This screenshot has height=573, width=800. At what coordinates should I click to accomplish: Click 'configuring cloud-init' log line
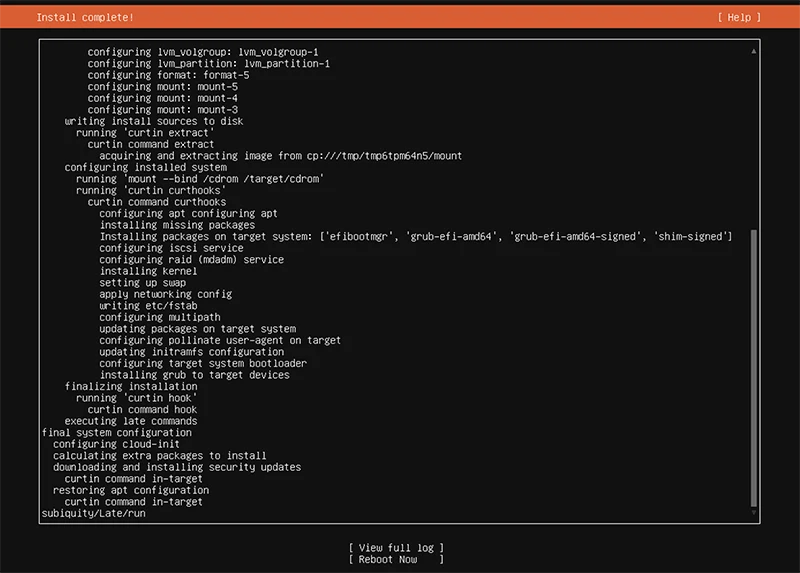pyautogui.click(x=116, y=444)
